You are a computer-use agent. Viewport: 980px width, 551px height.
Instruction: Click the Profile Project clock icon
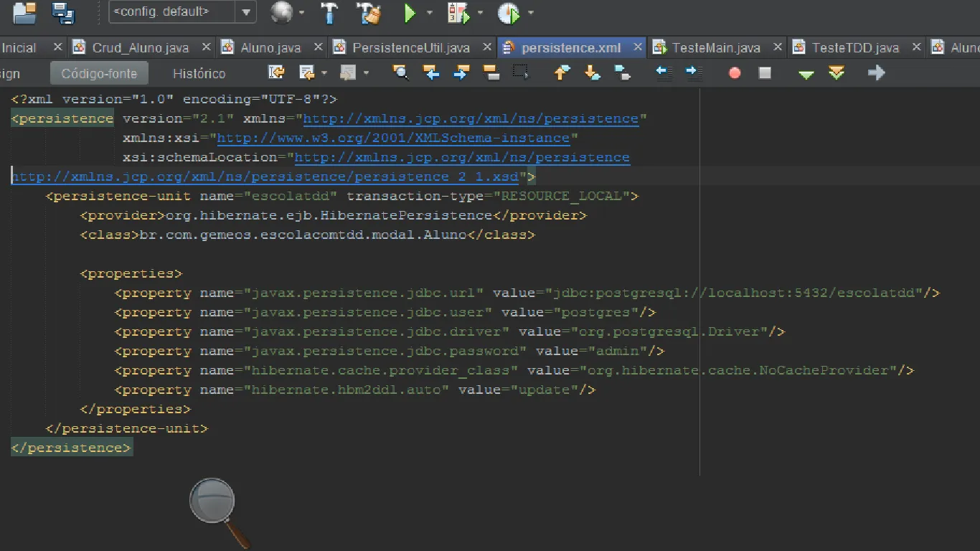(x=508, y=12)
